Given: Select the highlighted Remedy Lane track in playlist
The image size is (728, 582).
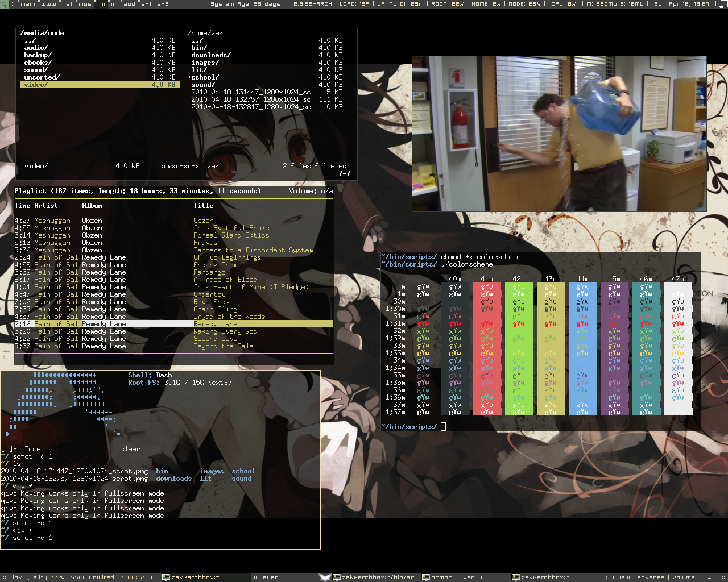Looking at the screenshot, I should click(173, 324).
